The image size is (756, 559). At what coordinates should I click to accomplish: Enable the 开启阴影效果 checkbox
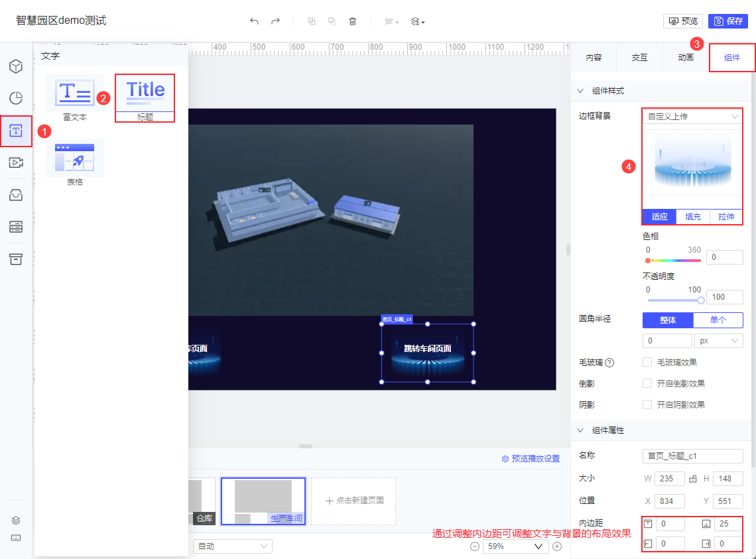(647, 404)
